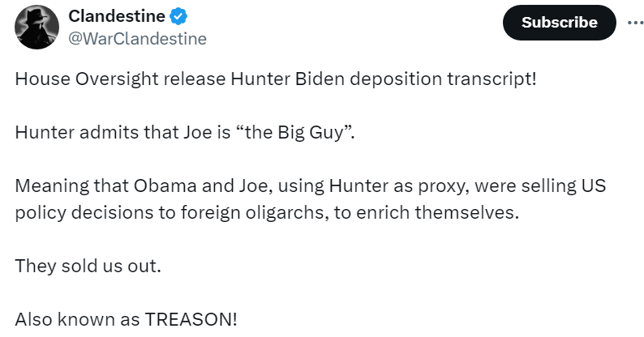Click the blue verified checkmark badge
Viewport: 644px width, 337px height.
(181, 15)
